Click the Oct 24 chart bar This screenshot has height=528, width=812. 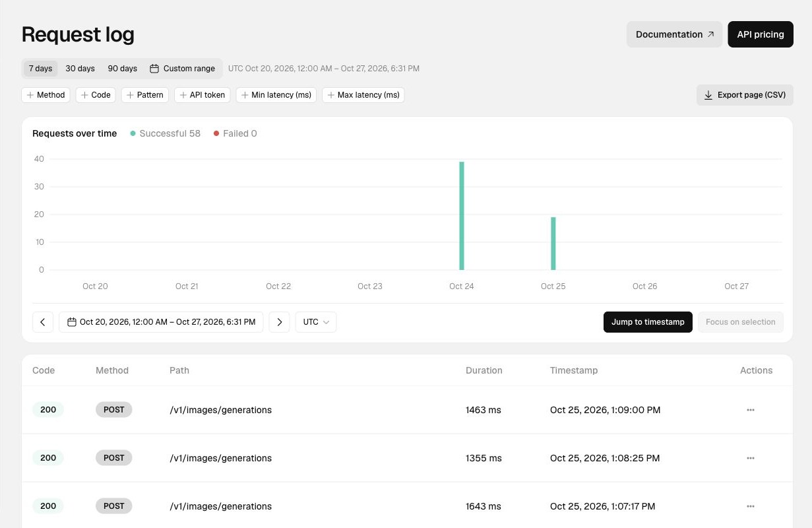tap(462, 216)
